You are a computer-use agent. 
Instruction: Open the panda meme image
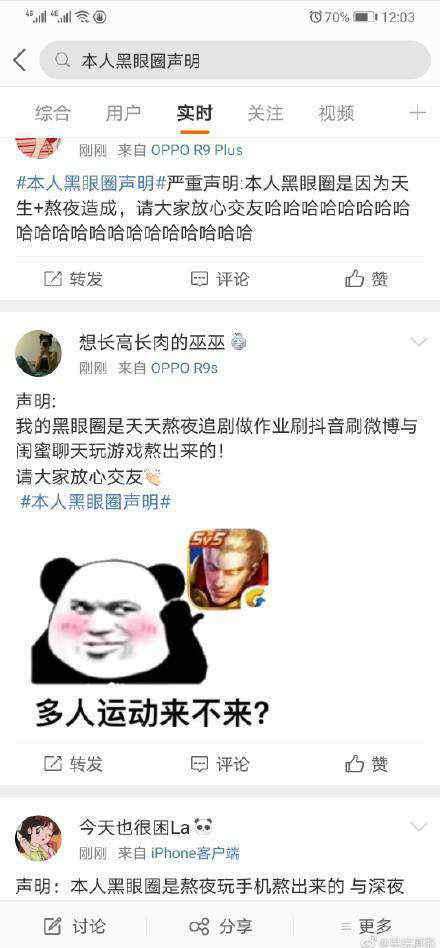coord(150,630)
